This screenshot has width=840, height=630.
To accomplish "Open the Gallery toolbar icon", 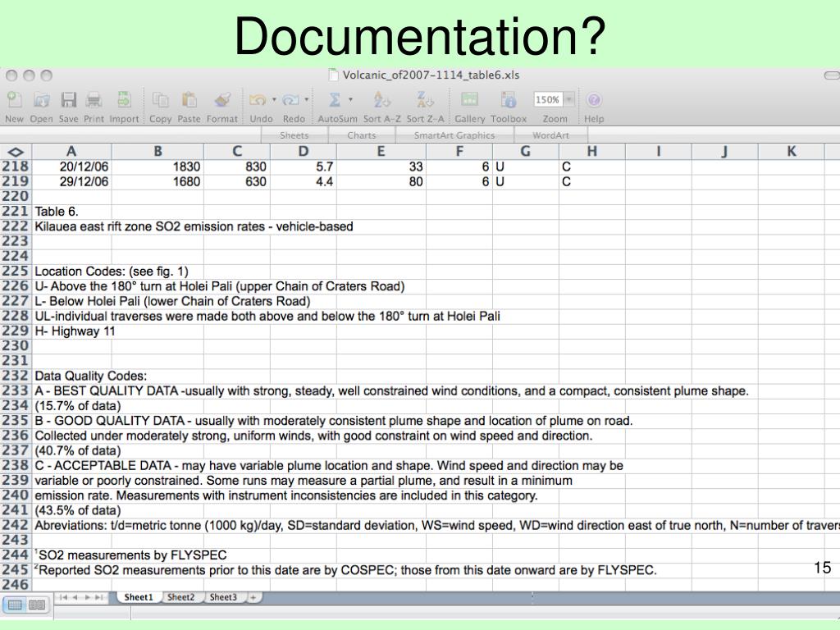I will point(469,99).
